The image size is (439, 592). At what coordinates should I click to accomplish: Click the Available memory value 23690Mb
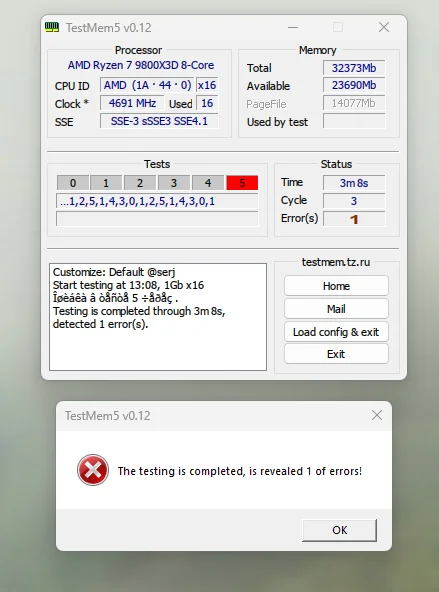(x=354, y=85)
